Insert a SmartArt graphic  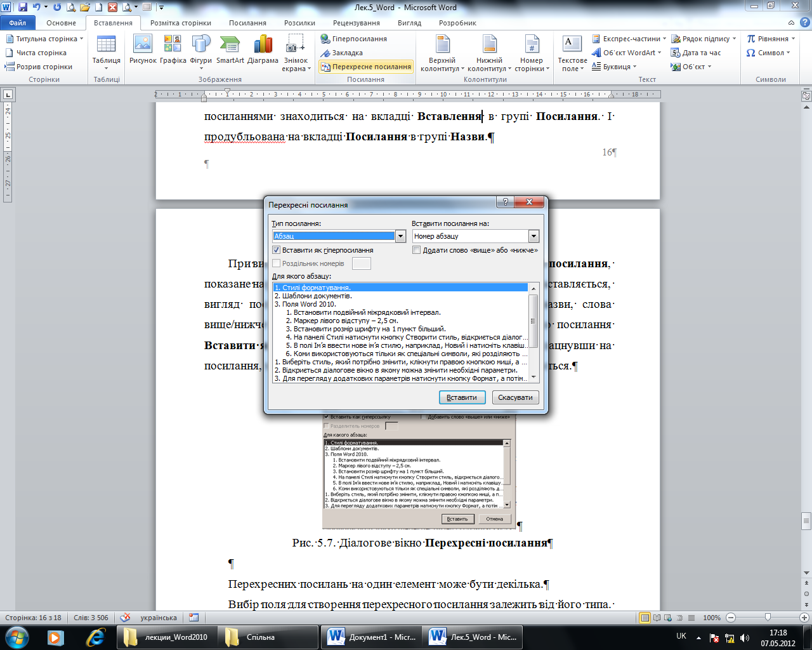click(230, 50)
